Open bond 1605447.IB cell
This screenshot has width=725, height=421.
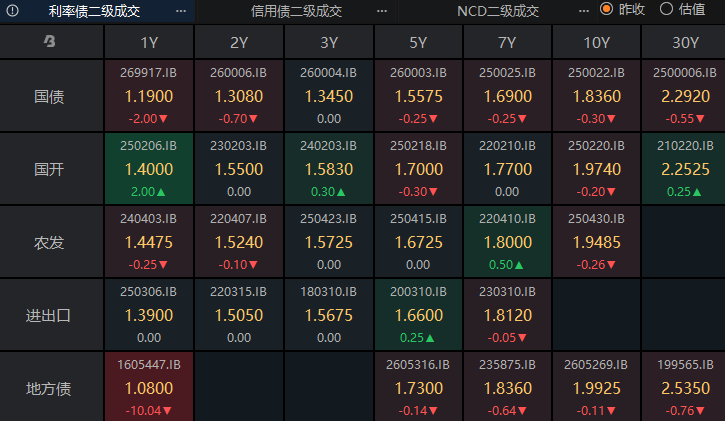tap(149, 387)
